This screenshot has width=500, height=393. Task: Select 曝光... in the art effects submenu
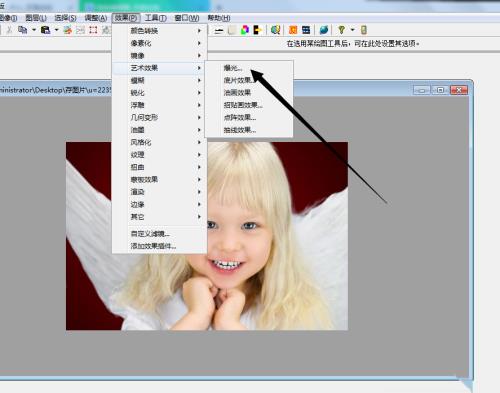click(249, 68)
